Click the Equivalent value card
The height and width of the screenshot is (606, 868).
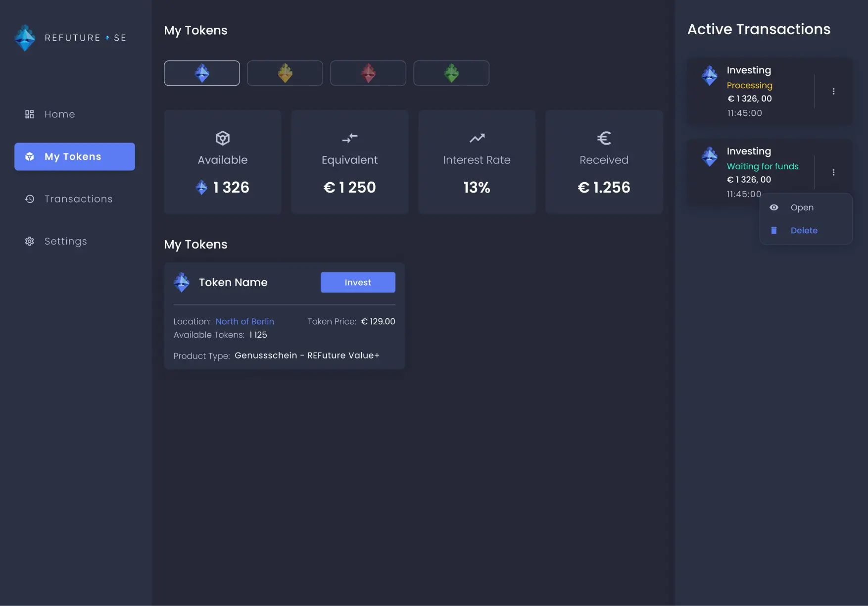[x=349, y=162]
